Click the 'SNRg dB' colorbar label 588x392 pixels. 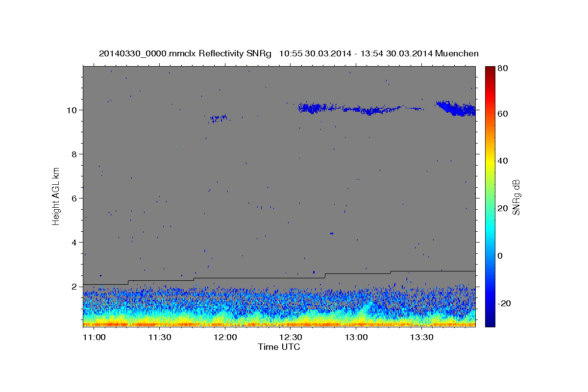(x=516, y=197)
